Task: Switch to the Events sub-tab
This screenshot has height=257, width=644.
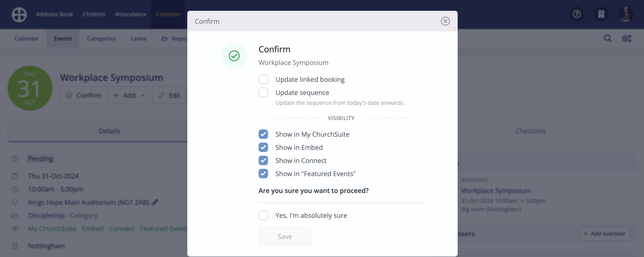Action: [63, 38]
